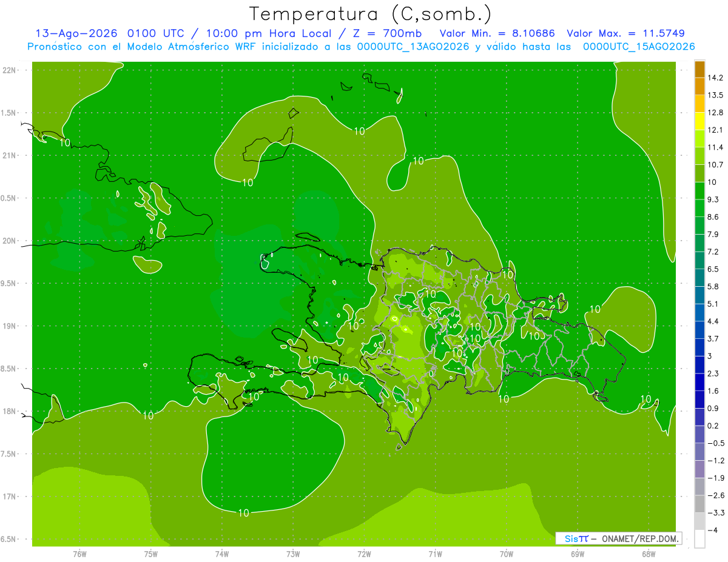Click the '12.8' colorbar value

(716, 112)
